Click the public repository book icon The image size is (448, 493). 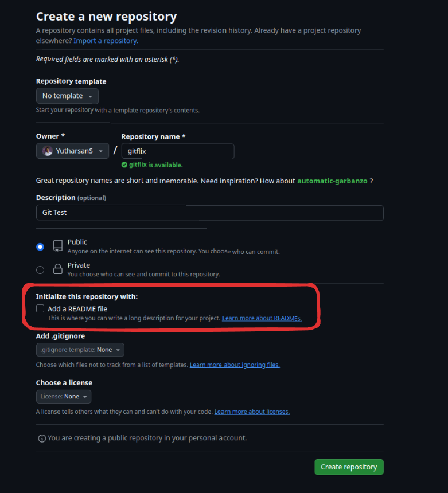[57, 246]
